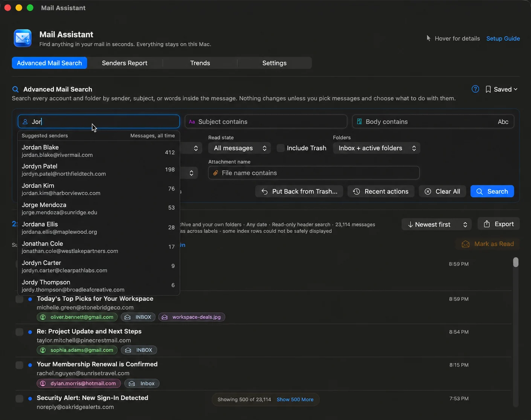This screenshot has height=420, width=531.
Task: Click the Clear All button
Action: [x=442, y=191]
